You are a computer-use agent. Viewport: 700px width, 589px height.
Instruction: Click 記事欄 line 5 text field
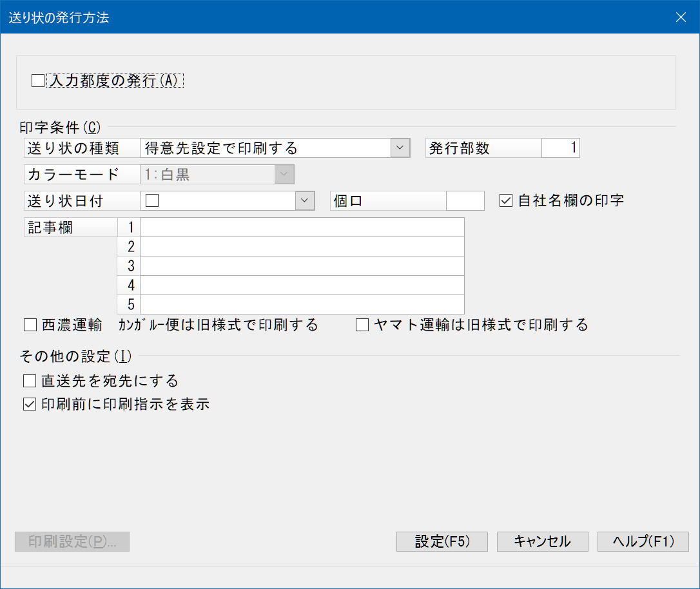pos(302,305)
